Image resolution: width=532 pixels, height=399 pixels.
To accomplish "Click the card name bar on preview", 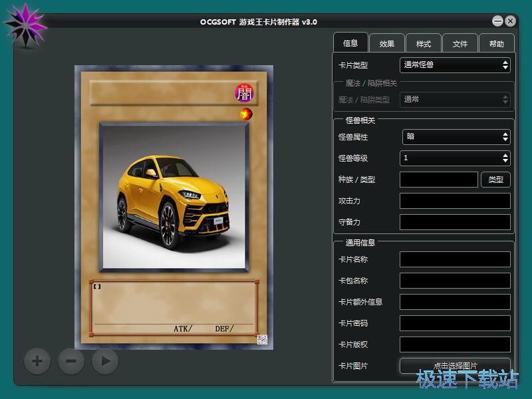I will pyautogui.click(x=174, y=93).
